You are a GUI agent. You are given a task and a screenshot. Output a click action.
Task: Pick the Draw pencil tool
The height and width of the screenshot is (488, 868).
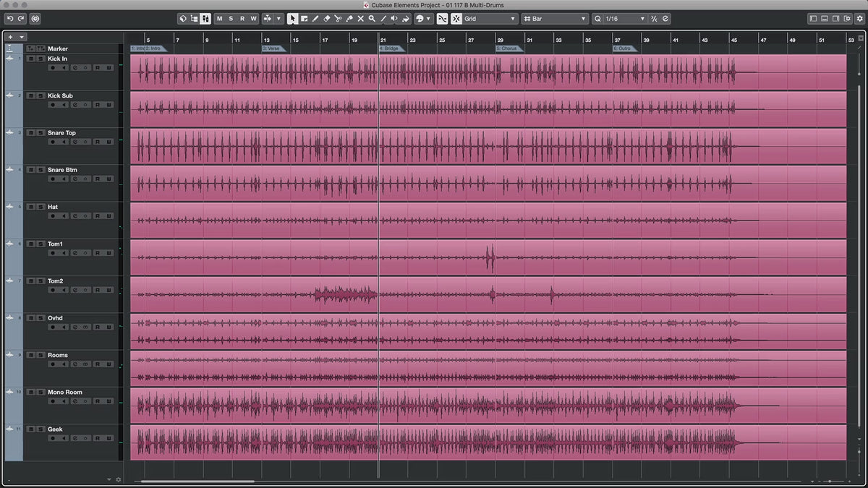point(315,19)
